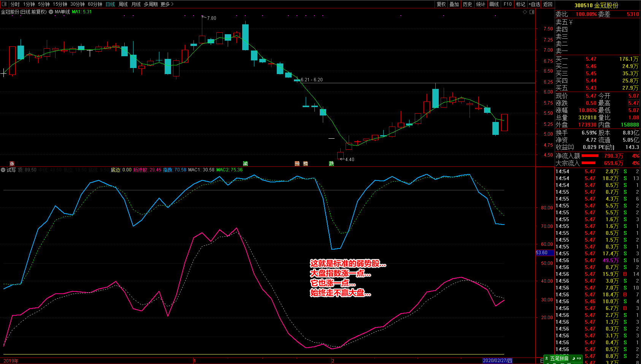
Task: Click the 收益(三) label
Action: tap(565, 147)
